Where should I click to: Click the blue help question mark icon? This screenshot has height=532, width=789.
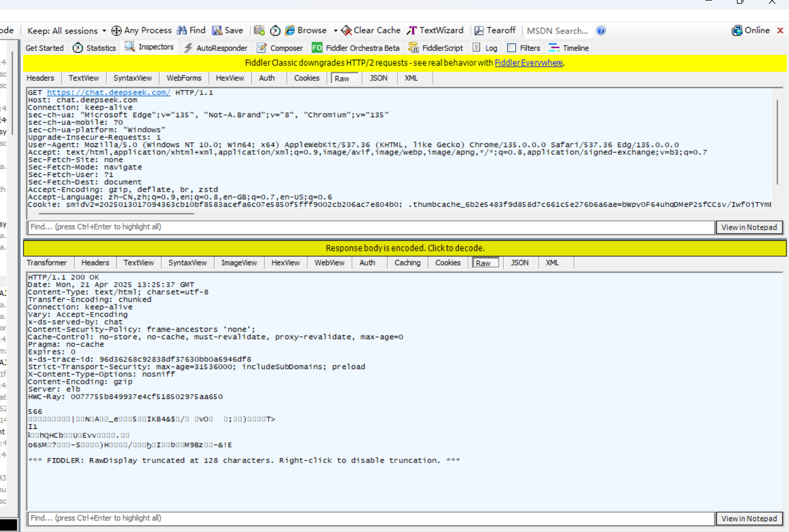[601, 30]
